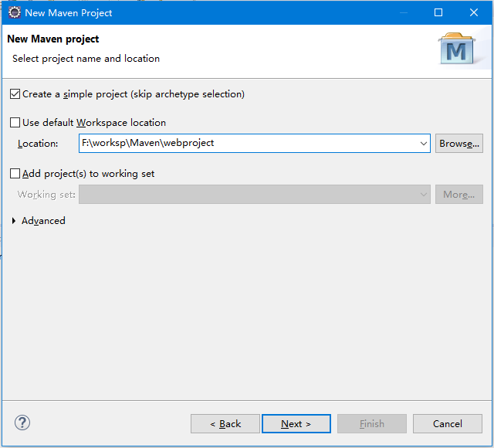Viewport: 494px width, 448px height.
Task: Click the 'Working set:' label
Action: [x=46, y=195]
